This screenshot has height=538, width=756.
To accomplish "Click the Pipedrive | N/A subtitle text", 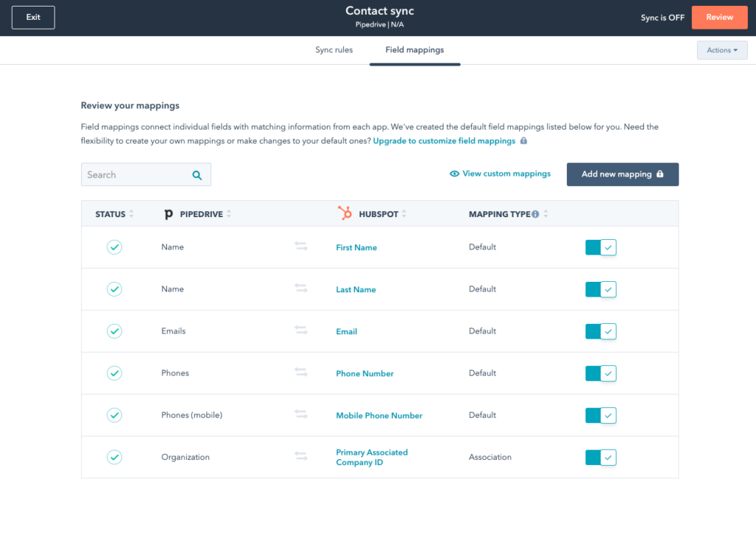I will [379, 24].
